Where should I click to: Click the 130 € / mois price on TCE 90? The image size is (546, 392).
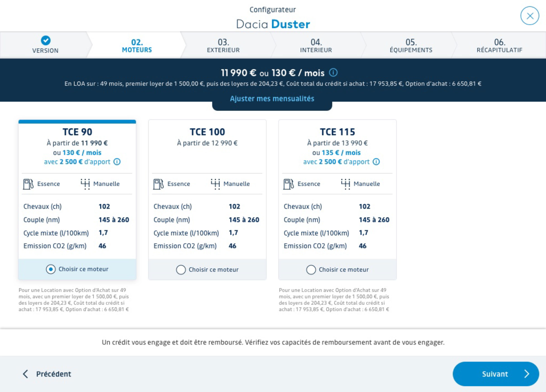[x=82, y=153]
